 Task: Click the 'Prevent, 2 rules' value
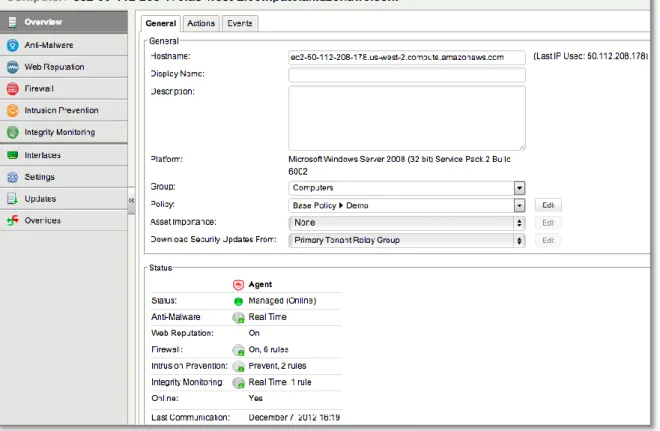click(277, 366)
